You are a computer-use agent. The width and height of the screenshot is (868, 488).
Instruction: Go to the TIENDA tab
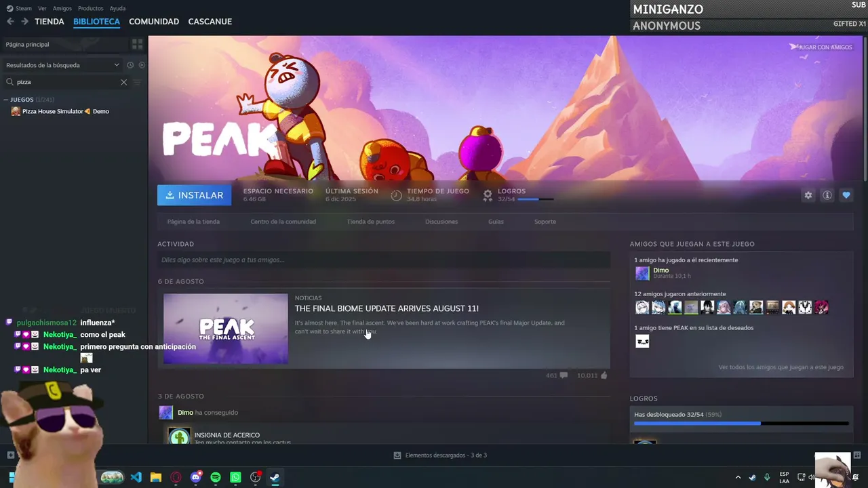50,22
